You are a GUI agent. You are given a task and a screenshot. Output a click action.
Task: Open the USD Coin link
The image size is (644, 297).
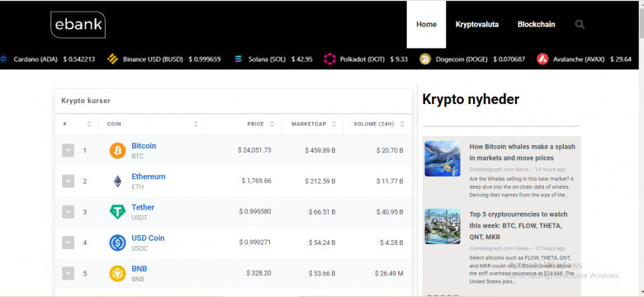pos(148,238)
